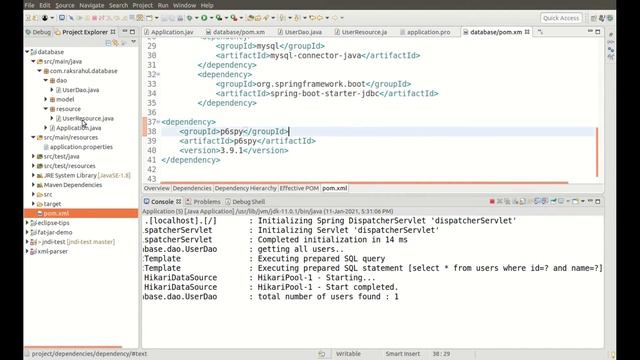Click Display Selected Console icon
This screenshot has height=360, width=640.
pyautogui.click(x=561, y=202)
